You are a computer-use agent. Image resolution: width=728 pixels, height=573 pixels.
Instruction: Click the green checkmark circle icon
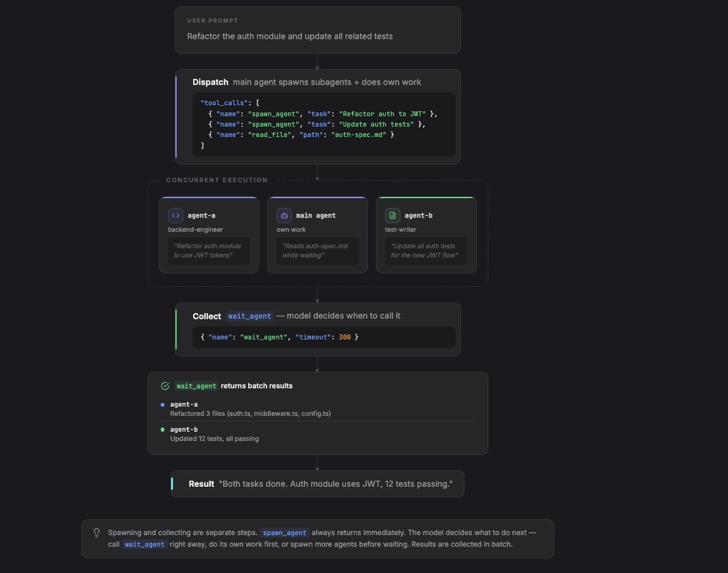tap(165, 386)
